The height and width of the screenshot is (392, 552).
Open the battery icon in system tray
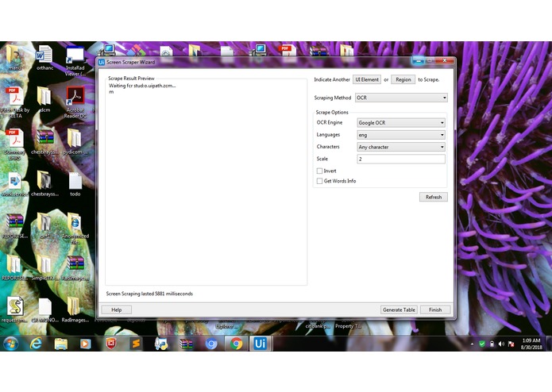(492, 344)
